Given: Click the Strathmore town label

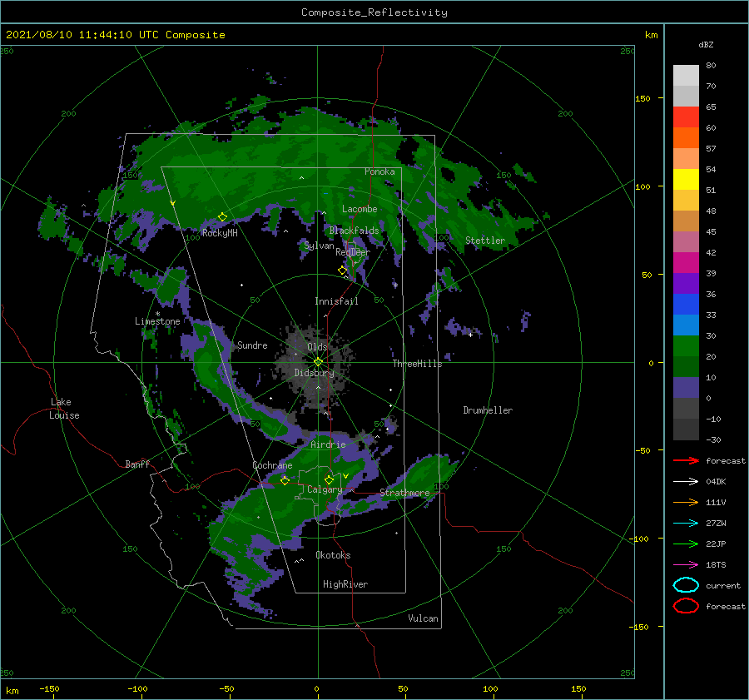Looking at the screenshot, I should [404, 493].
